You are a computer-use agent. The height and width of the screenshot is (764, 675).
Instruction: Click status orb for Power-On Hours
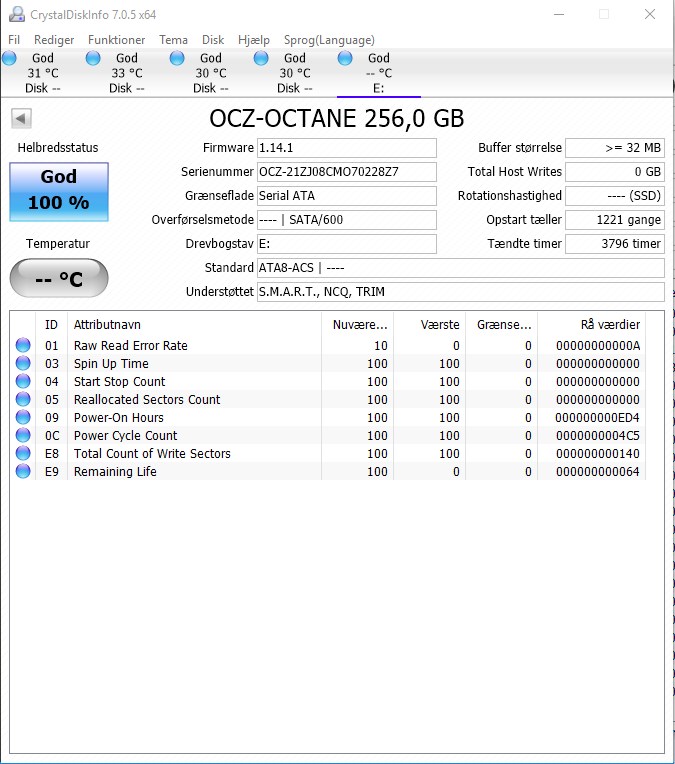pyautogui.click(x=23, y=417)
